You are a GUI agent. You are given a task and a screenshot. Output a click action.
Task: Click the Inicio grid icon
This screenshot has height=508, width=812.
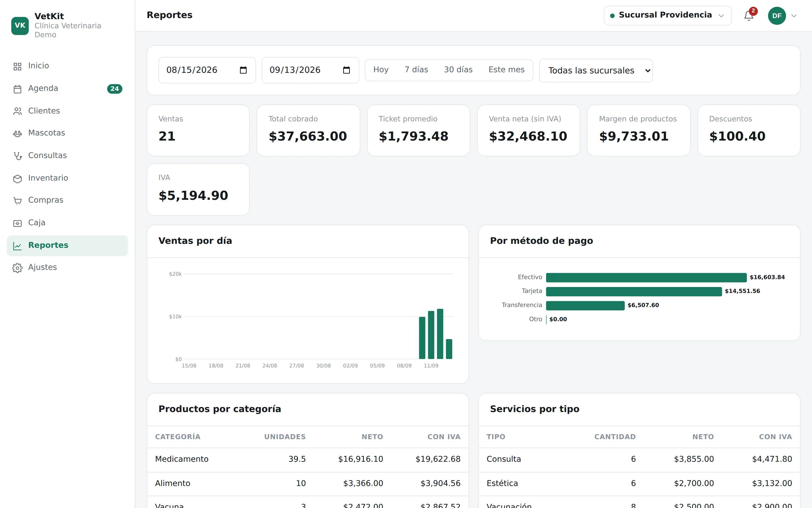[x=17, y=66]
